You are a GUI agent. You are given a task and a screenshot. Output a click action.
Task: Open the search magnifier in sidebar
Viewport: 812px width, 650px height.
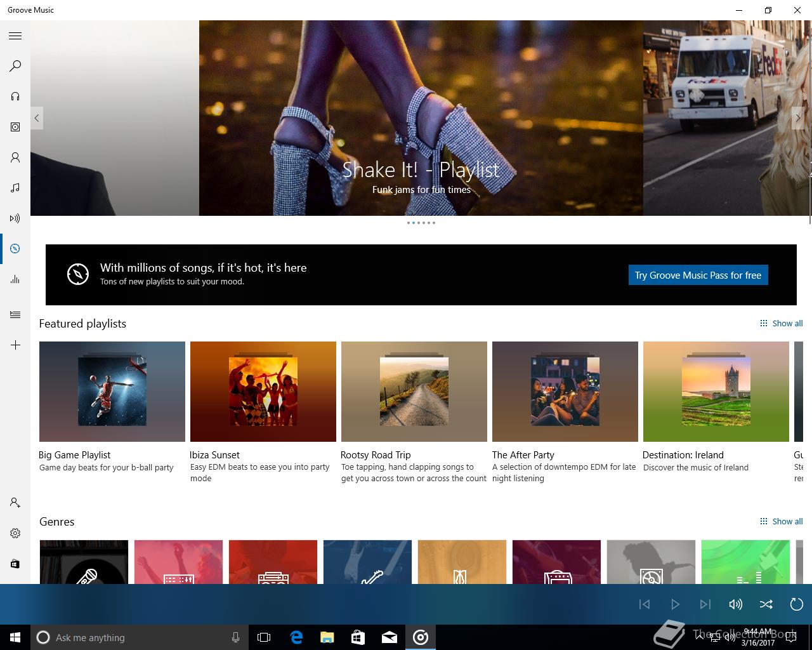[x=15, y=66]
